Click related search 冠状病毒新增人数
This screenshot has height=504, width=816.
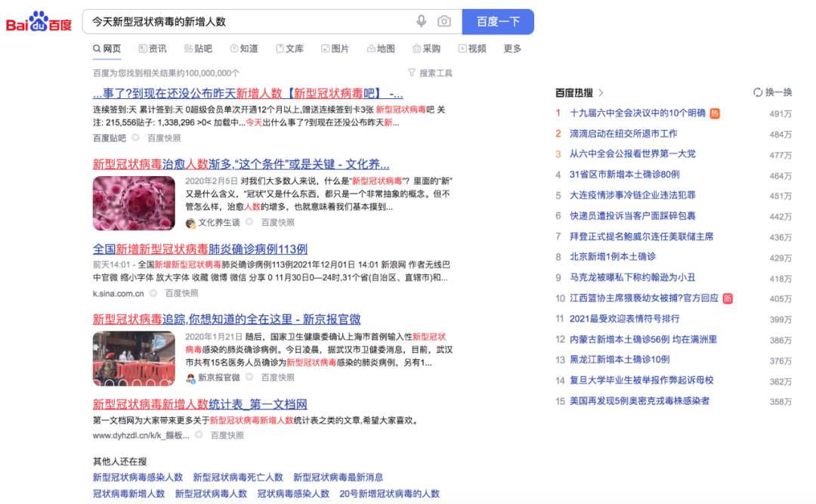pos(128,494)
